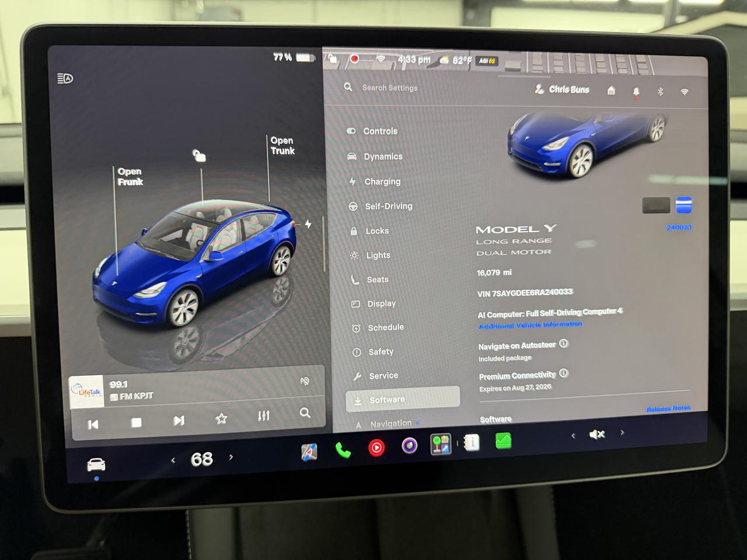
Task: Tap the red Sentry mode recording indicator
Action: click(x=354, y=59)
